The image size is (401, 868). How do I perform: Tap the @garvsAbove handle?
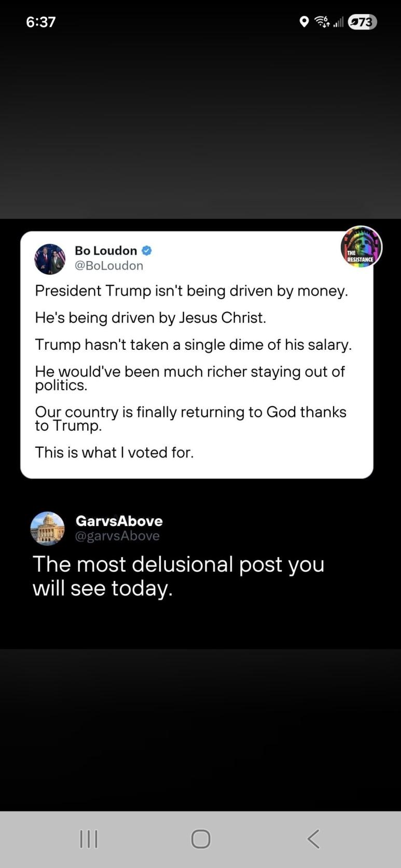click(x=117, y=536)
